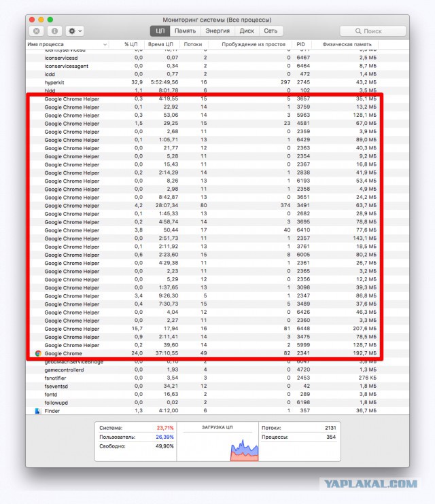Open the Сеть tab
The image size is (435, 504).
coord(271,31)
